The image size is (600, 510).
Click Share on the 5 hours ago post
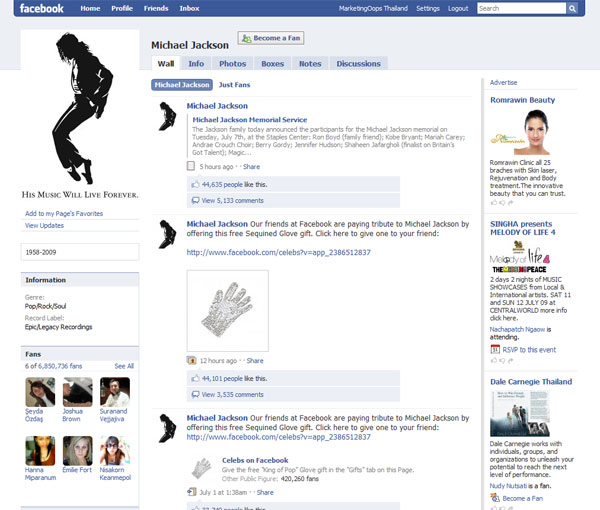coord(251,166)
